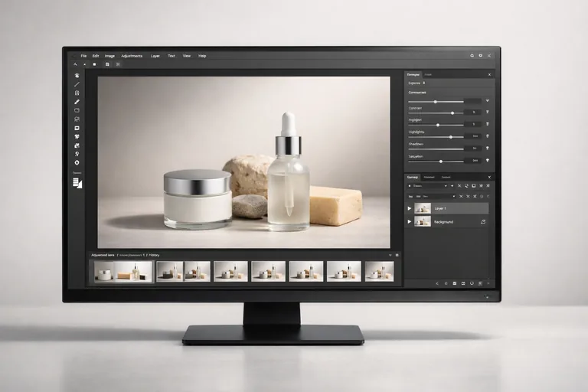Image resolution: width=588 pixels, height=392 pixels.
Task: Reset the Contrast adjustment with its side icon
Action: pyautogui.click(x=488, y=112)
